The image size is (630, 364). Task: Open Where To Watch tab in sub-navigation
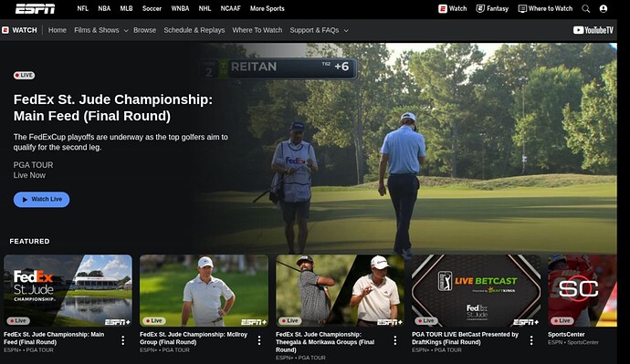pyautogui.click(x=257, y=30)
